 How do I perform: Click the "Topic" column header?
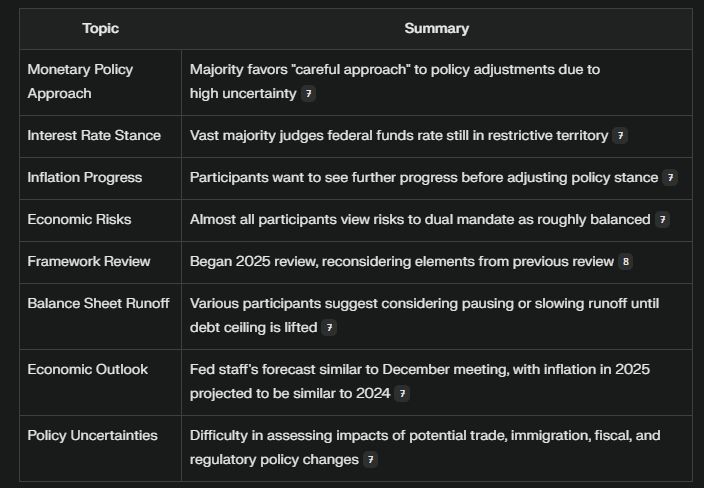100,29
